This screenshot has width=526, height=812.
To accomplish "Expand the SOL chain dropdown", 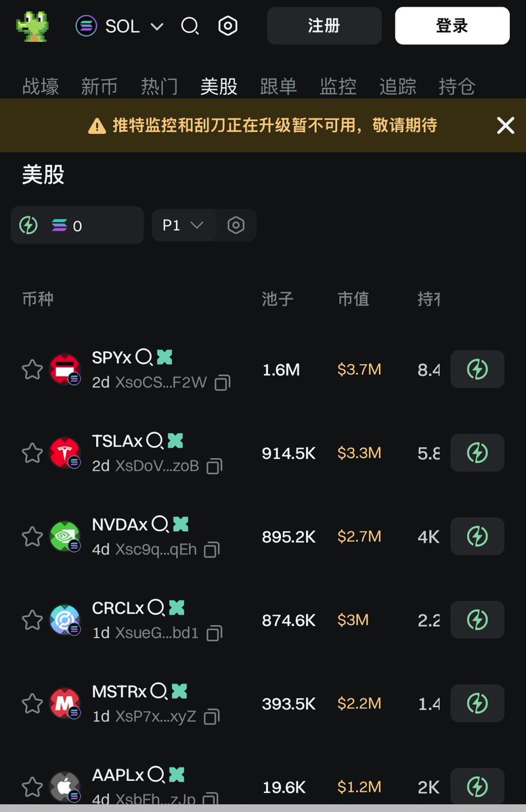I will pos(120,26).
